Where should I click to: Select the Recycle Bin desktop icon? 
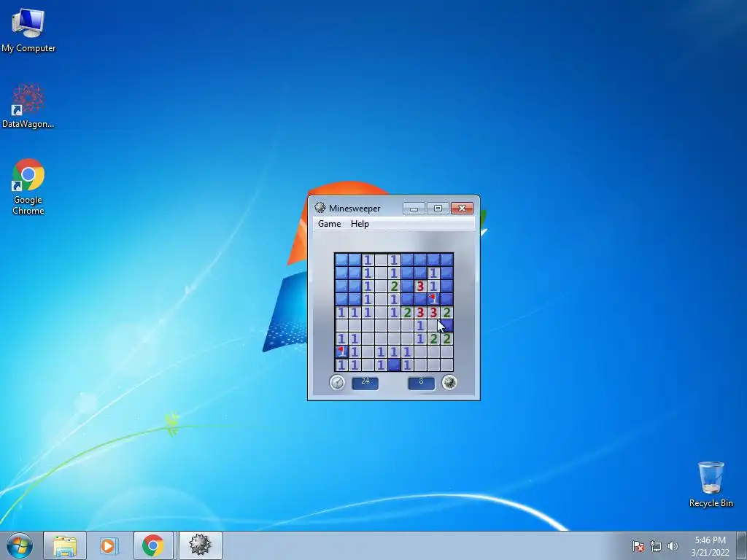[711, 484]
